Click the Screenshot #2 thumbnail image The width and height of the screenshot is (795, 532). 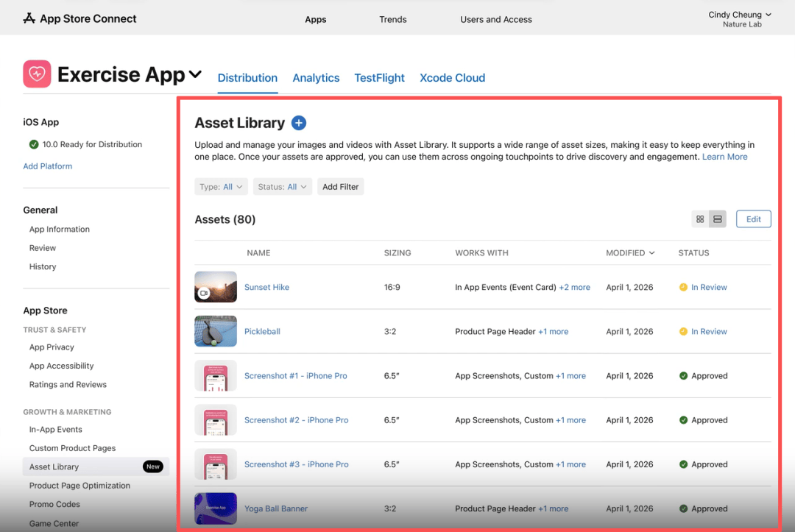216,420
